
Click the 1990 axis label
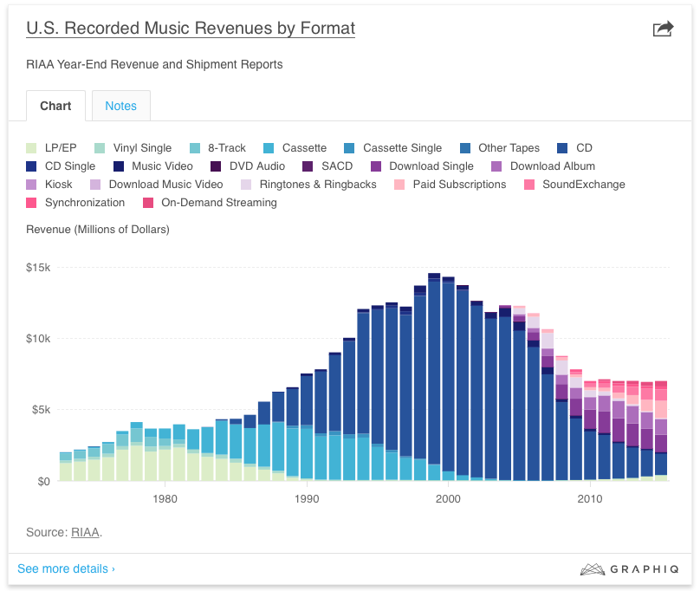point(307,499)
